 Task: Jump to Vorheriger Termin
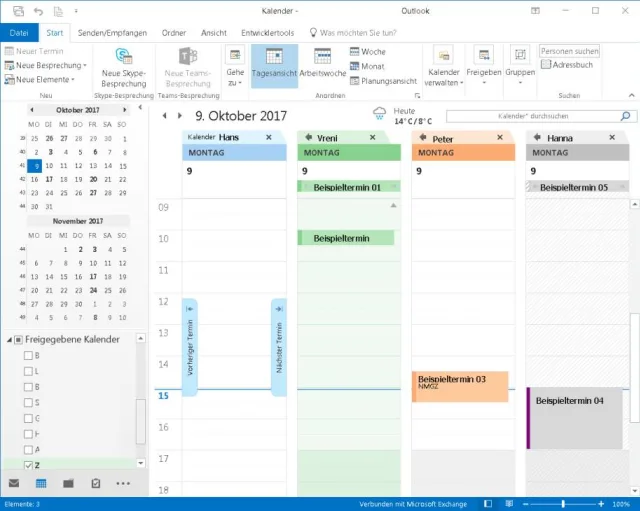coord(190,347)
